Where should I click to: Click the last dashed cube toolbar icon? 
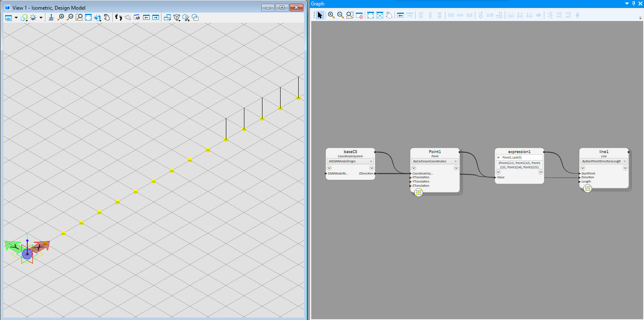pos(195,18)
